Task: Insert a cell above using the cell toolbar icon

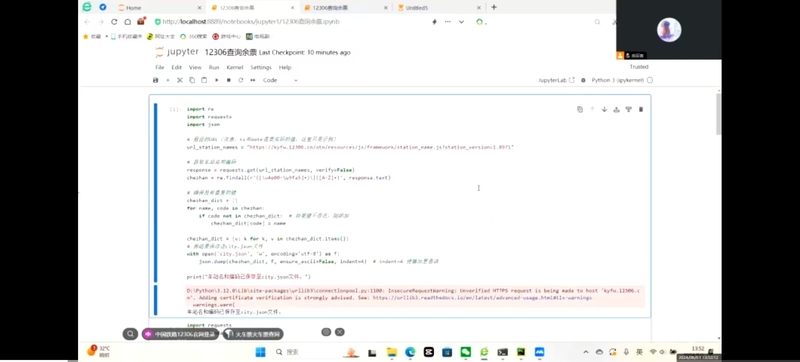Action: click(616, 109)
